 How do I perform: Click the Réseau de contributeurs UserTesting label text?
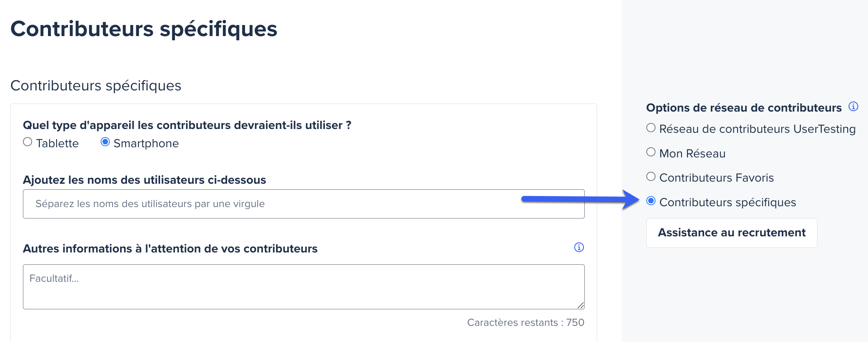pyautogui.click(x=757, y=129)
